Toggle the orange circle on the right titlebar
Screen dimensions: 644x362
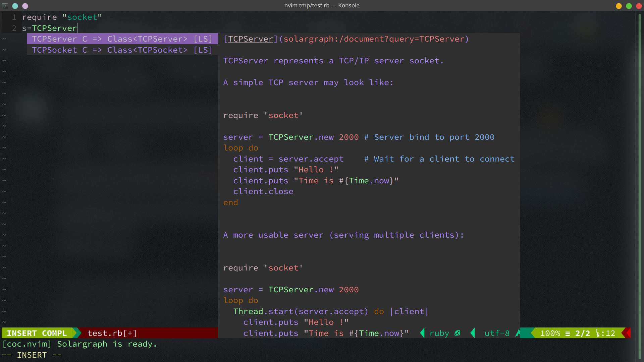click(619, 6)
